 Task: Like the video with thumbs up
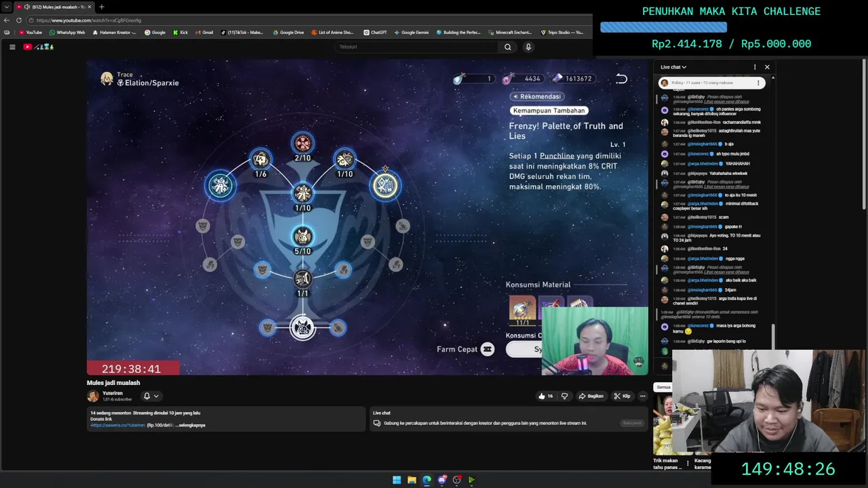click(x=546, y=396)
